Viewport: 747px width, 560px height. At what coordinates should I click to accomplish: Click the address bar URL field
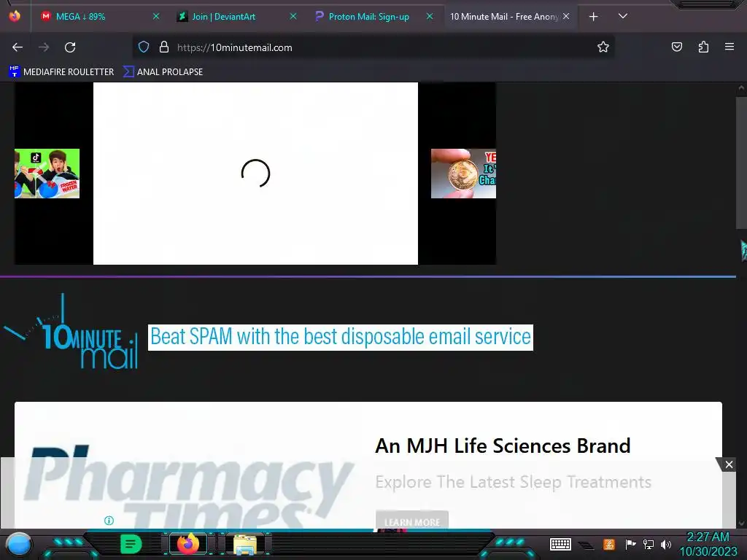tap(373, 47)
